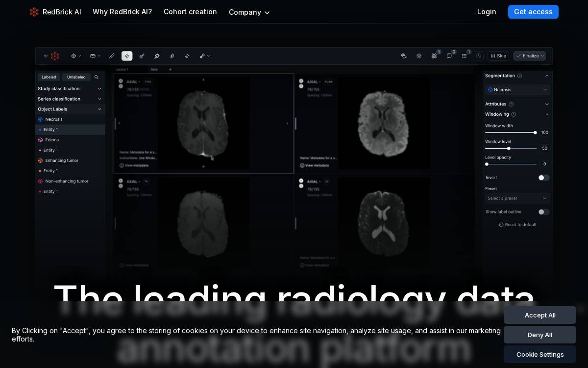The image size is (588, 368).
Task: Select the Labeled filter button
Action: point(49,77)
